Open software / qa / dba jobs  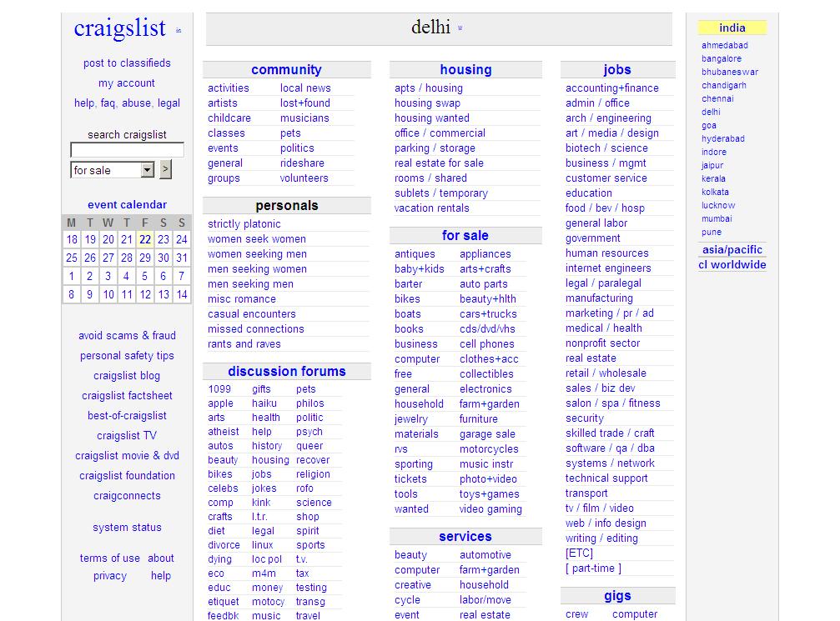click(x=610, y=448)
